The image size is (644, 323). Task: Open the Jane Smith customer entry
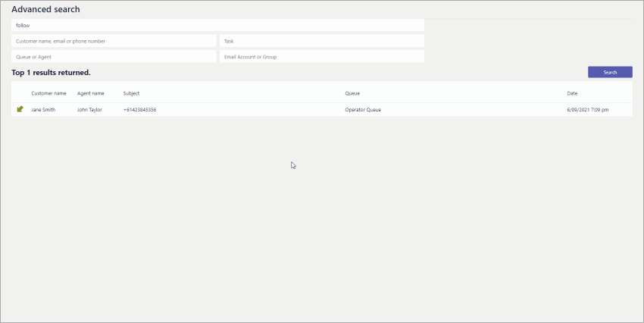tap(43, 110)
